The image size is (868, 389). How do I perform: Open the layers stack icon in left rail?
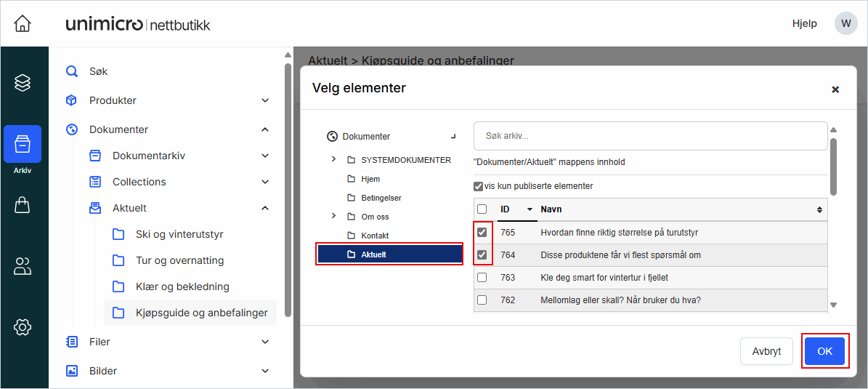point(23,82)
